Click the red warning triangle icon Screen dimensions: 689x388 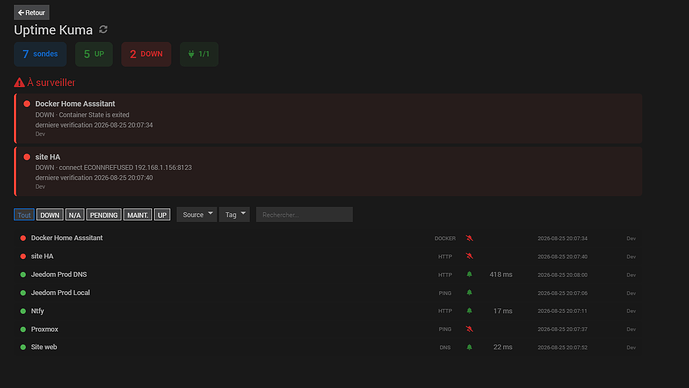coord(19,83)
